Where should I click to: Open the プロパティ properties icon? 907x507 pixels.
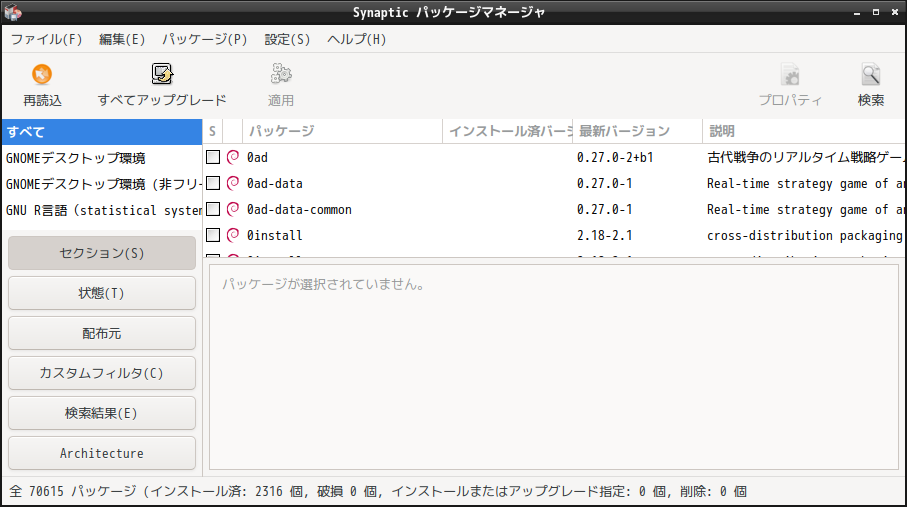click(x=790, y=74)
